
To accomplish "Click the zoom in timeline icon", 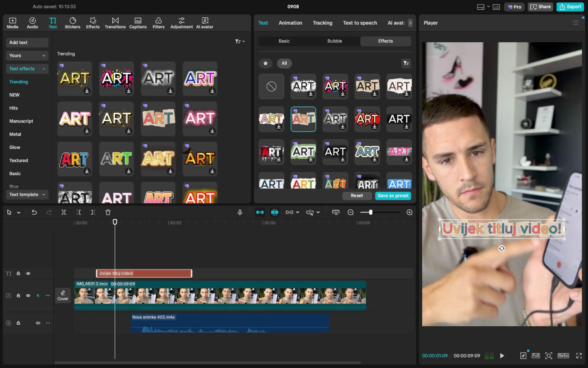I will (x=409, y=212).
